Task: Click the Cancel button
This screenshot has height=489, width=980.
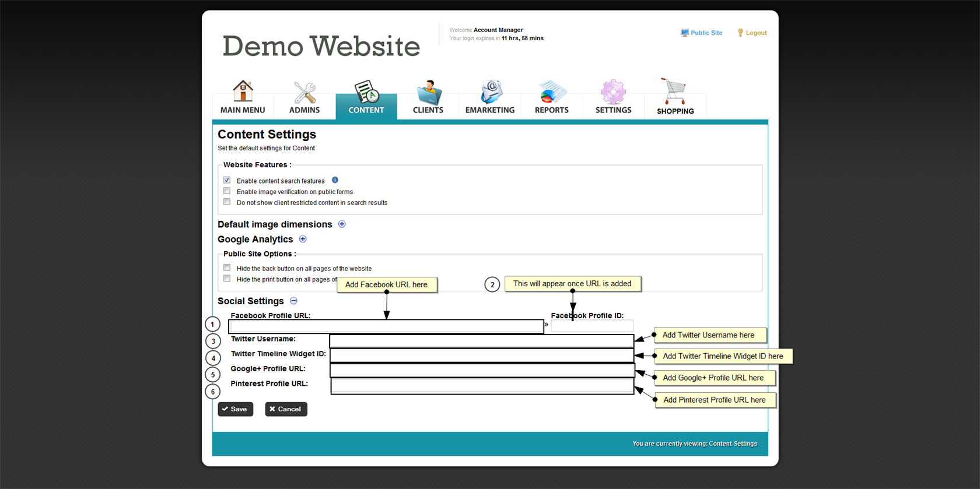Action: coord(286,409)
